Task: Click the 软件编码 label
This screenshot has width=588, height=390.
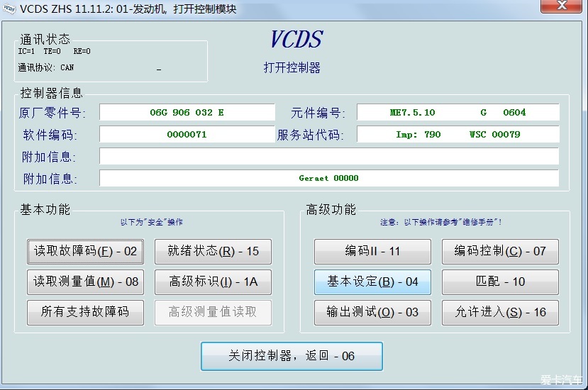Action: (50, 135)
